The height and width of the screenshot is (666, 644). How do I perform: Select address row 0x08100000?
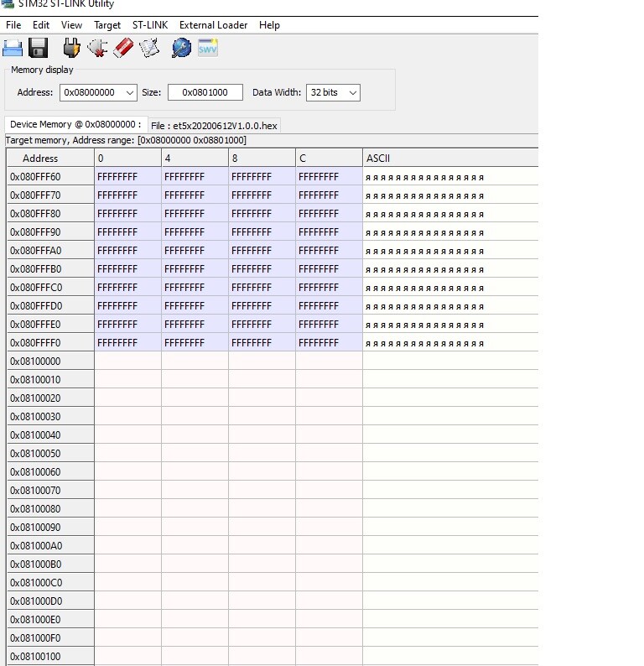coord(50,361)
